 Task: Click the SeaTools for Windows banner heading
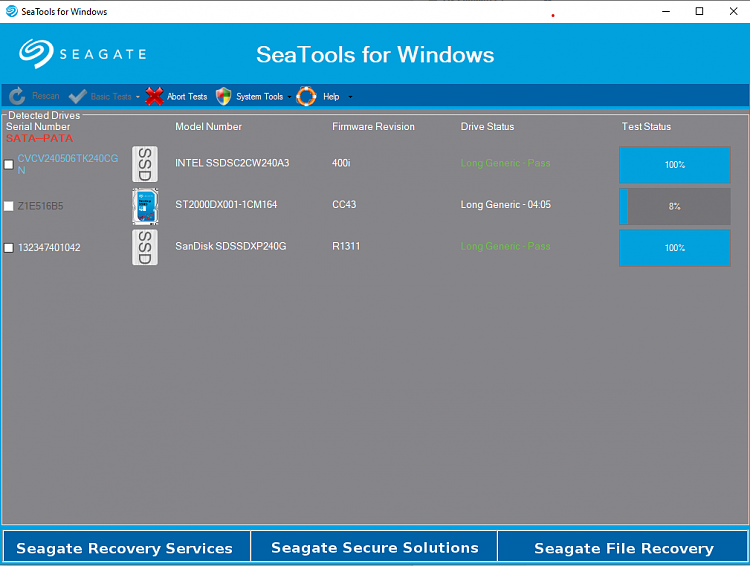point(375,55)
